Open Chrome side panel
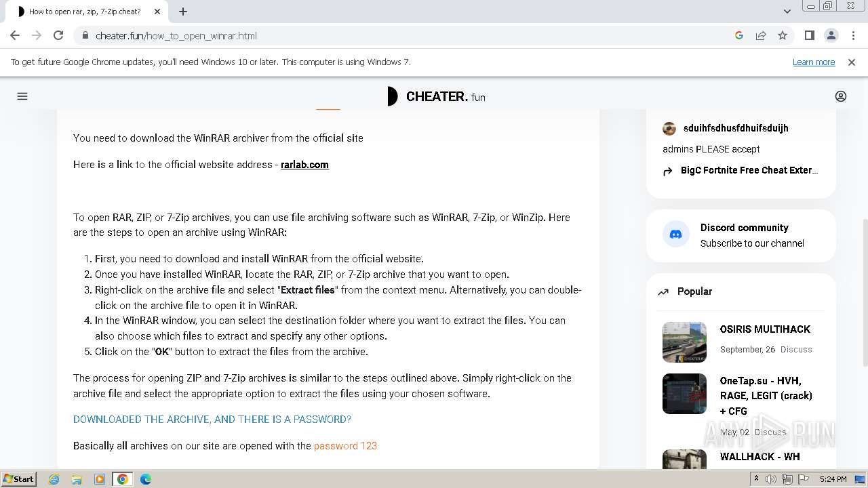Image resolution: width=868 pixels, height=488 pixels. pyautogui.click(x=809, y=35)
